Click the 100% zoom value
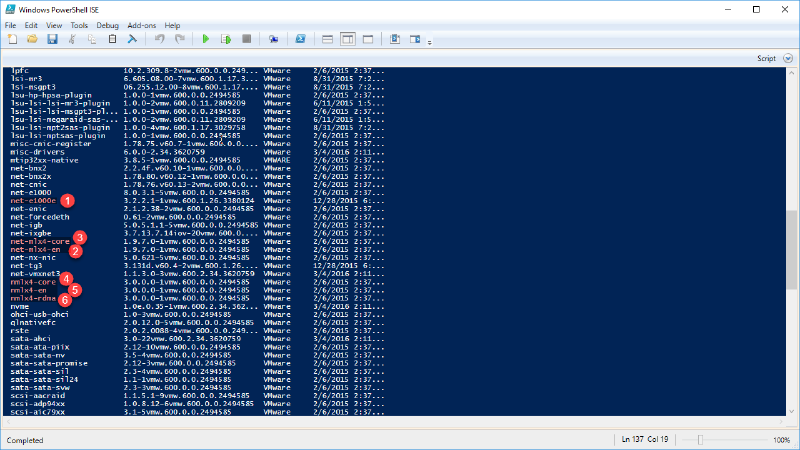The height and width of the screenshot is (450, 800). click(x=781, y=440)
